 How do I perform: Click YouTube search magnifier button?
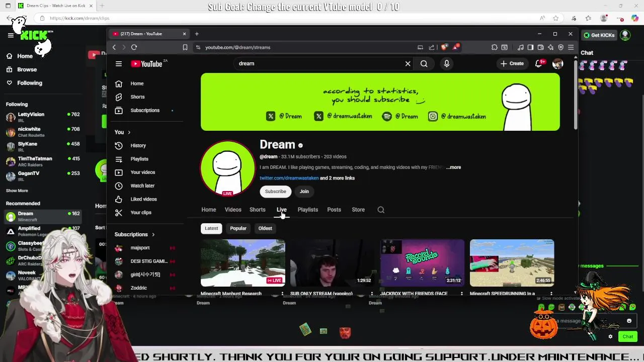(x=424, y=64)
